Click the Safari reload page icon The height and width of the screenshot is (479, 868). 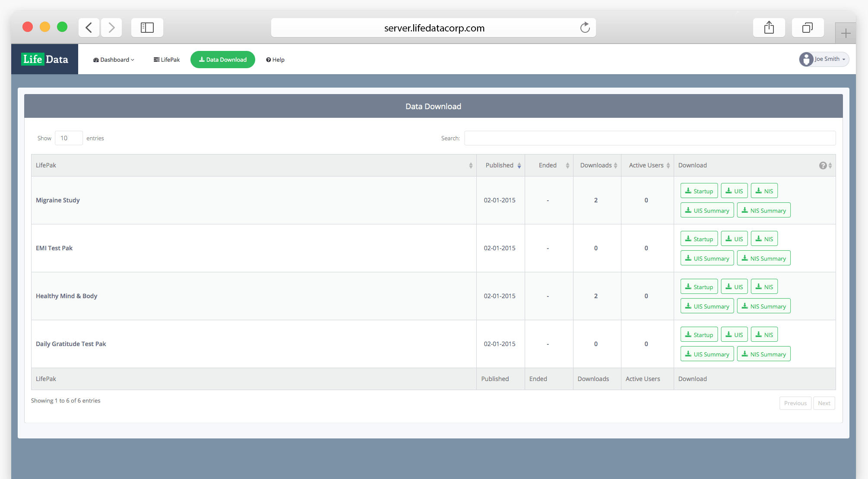coord(585,28)
